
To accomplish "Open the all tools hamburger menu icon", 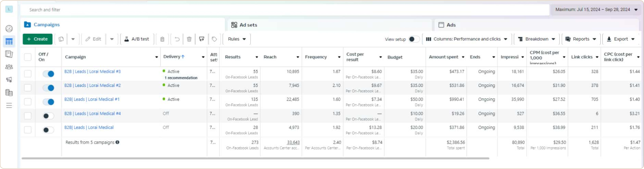I will click(x=9, y=105).
